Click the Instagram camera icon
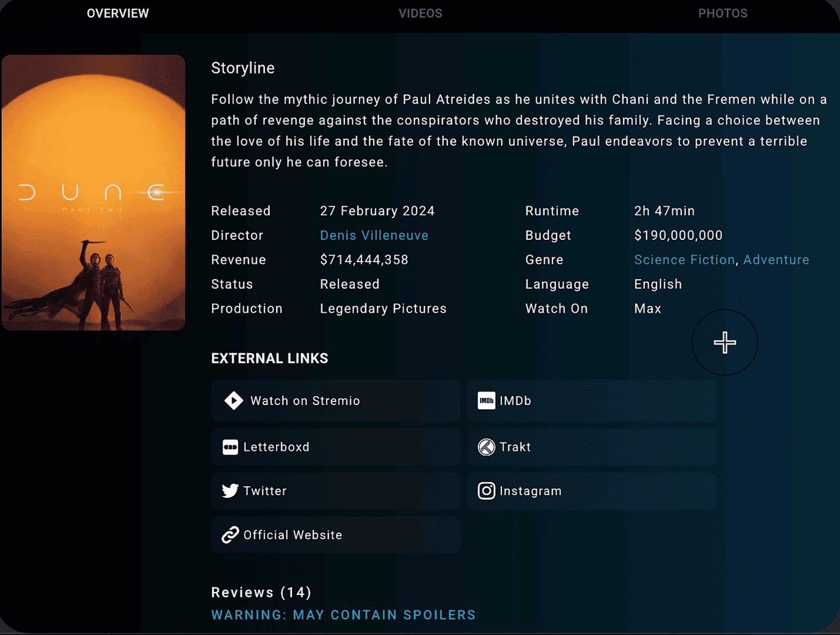 click(x=486, y=491)
